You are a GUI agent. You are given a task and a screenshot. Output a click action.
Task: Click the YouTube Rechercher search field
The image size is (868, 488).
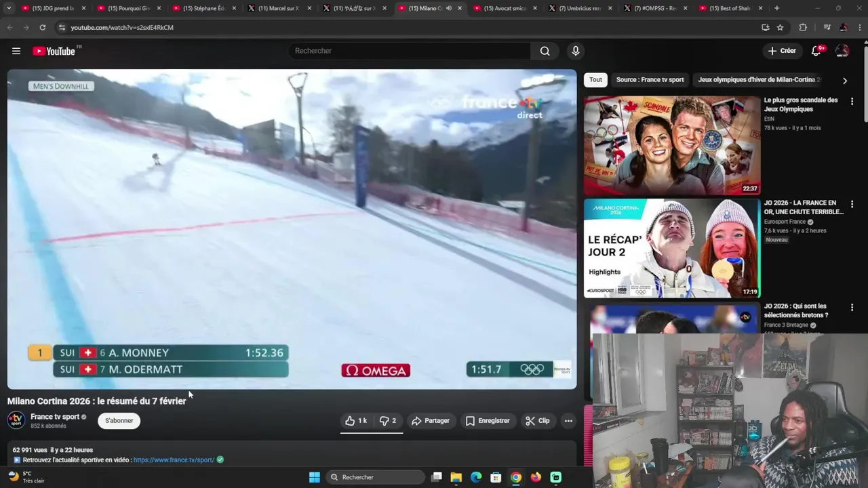point(409,51)
